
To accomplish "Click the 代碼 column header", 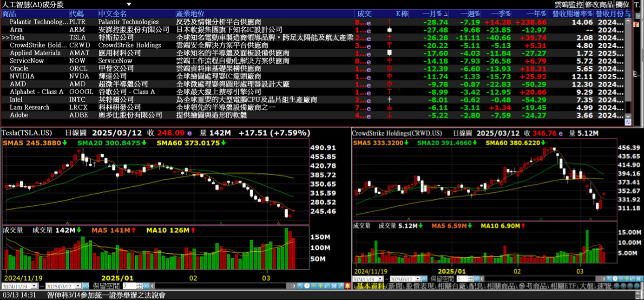I will click(x=83, y=14).
